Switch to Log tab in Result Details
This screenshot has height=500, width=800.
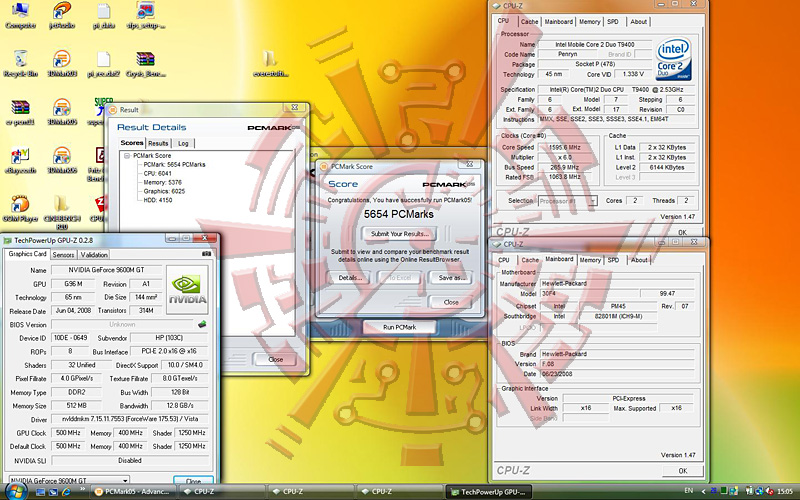[183, 143]
